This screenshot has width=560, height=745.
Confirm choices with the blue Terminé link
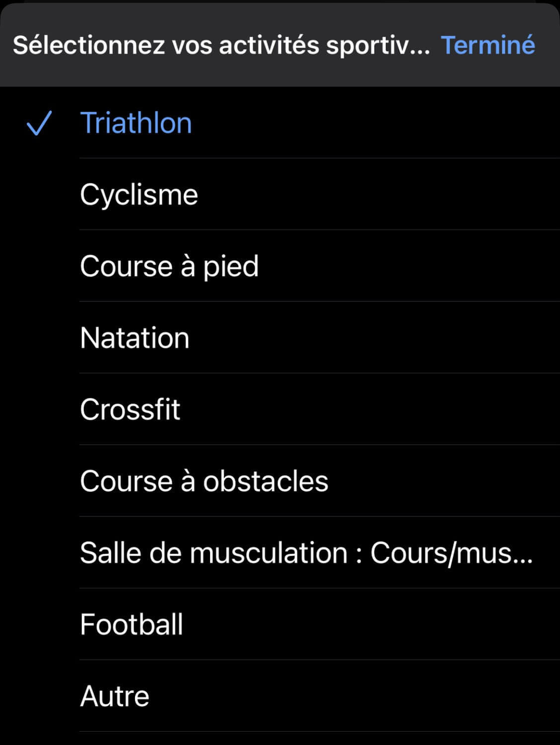click(488, 45)
